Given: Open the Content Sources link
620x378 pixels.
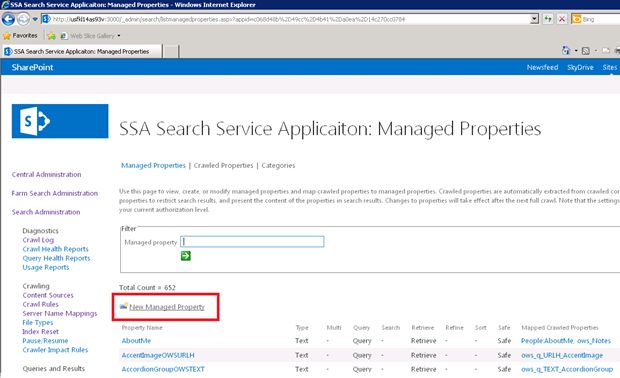Looking at the screenshot, I should point(48,295).
